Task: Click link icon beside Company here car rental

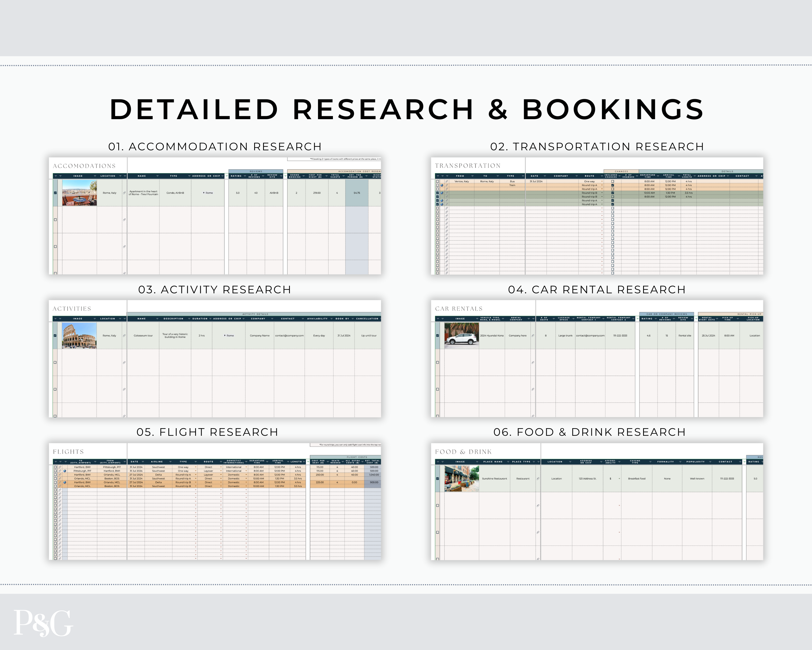Action: [533, 336]
